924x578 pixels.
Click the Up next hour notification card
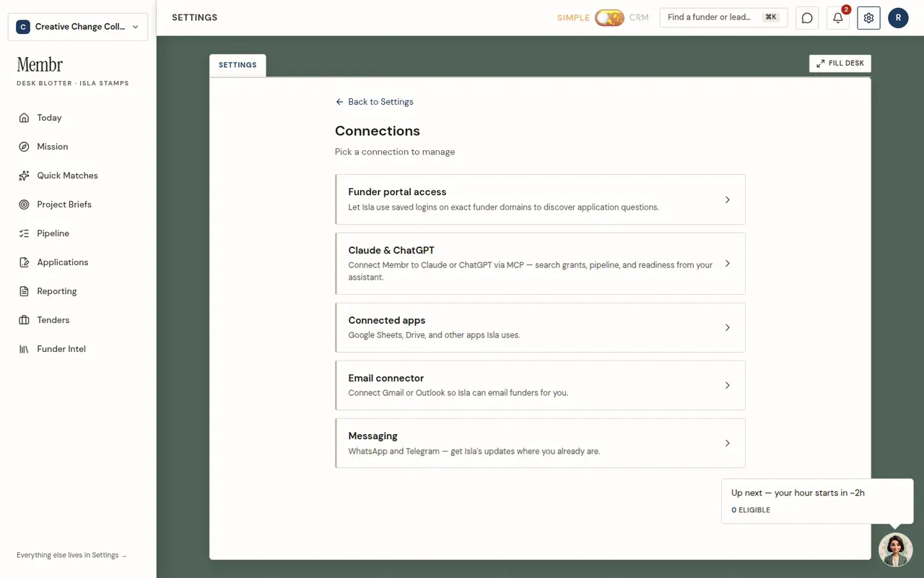click(817, 501)
